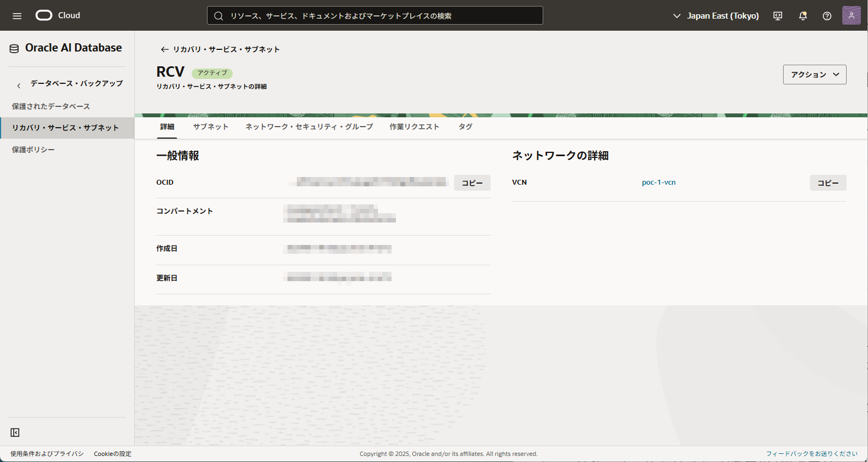868x462 pixels.
Task: Click the アクティブ status badge
Action: coord(212,73)
